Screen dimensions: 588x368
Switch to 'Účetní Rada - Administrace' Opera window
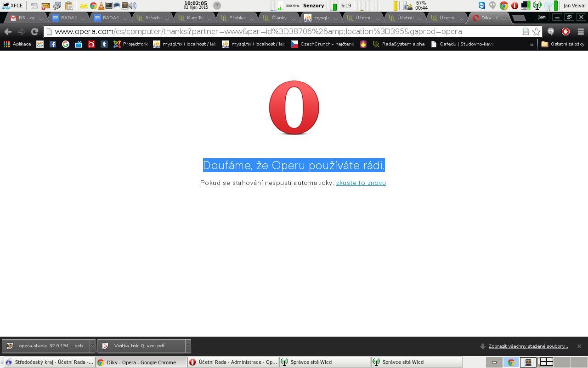233,362
